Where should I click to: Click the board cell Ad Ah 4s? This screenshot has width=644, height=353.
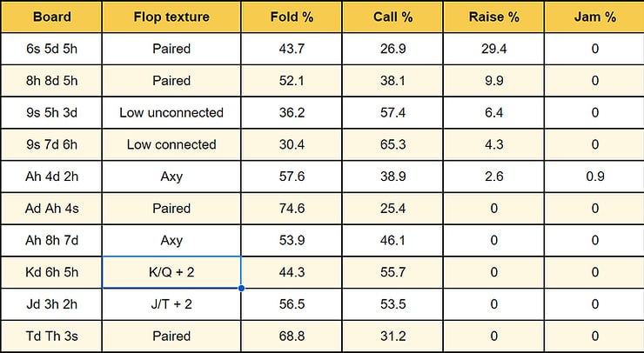[51, 209]
